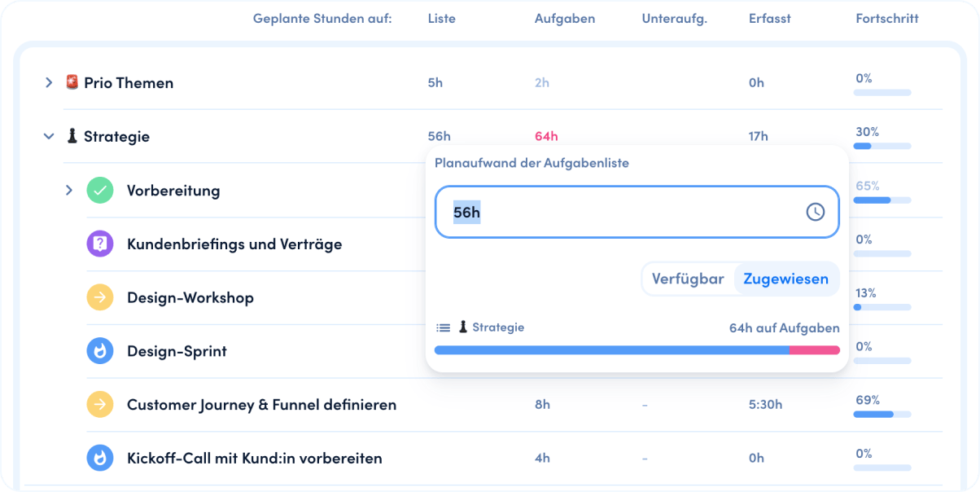
Task: Click the 56h planned effort input field
Action: point(637,212)
